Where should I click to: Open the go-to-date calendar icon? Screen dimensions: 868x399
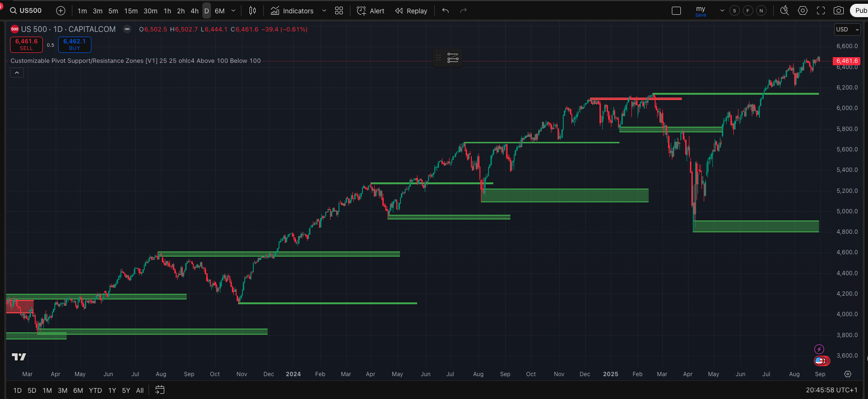click(160, 390)
